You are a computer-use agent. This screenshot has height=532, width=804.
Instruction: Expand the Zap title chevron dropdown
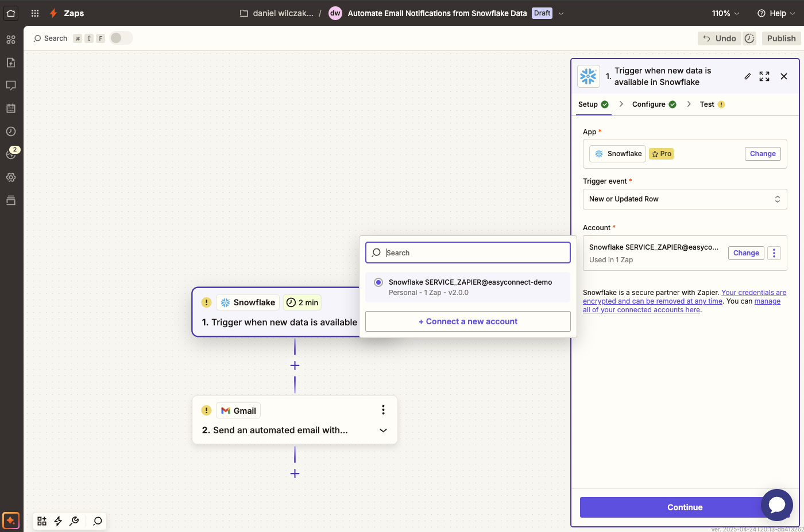[x=561, y=13]
